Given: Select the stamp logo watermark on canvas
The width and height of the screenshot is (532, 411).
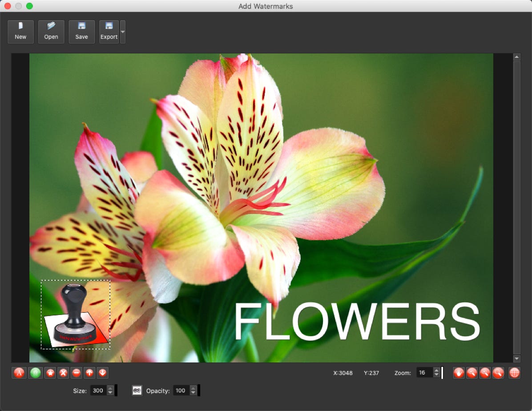Looking at the screenshot, I should click(x=76, y=314).
